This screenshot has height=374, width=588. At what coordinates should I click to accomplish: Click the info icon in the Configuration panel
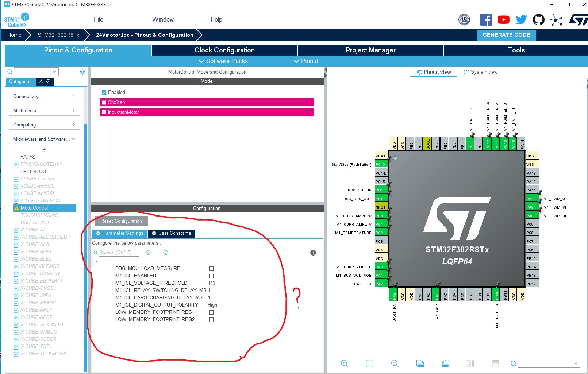click(x=313, y=252)
